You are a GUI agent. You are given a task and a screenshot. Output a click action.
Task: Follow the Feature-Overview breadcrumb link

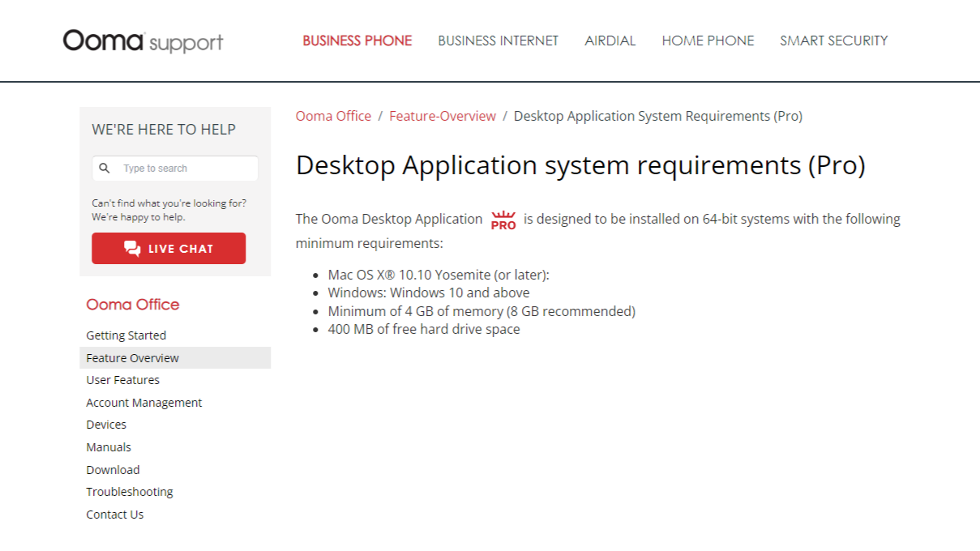[443, 116]
